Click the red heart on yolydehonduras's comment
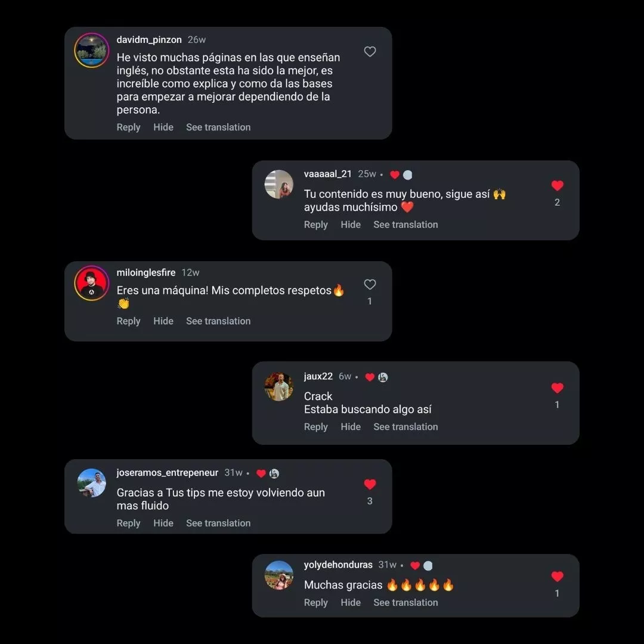The height and width of the screenshot is (644, 644). 557,576
